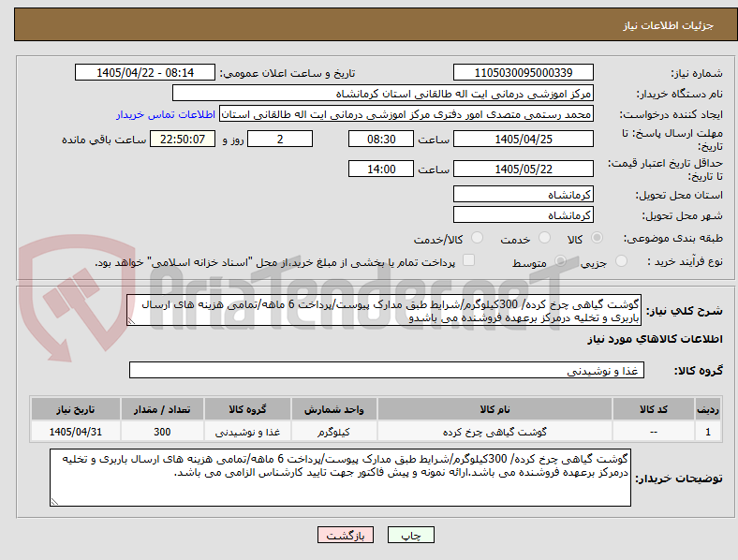Click the section title اطلاعات کالاهای مورد نیاز
The height and width of the screenshot is (560, 738).
coord(655,339)
